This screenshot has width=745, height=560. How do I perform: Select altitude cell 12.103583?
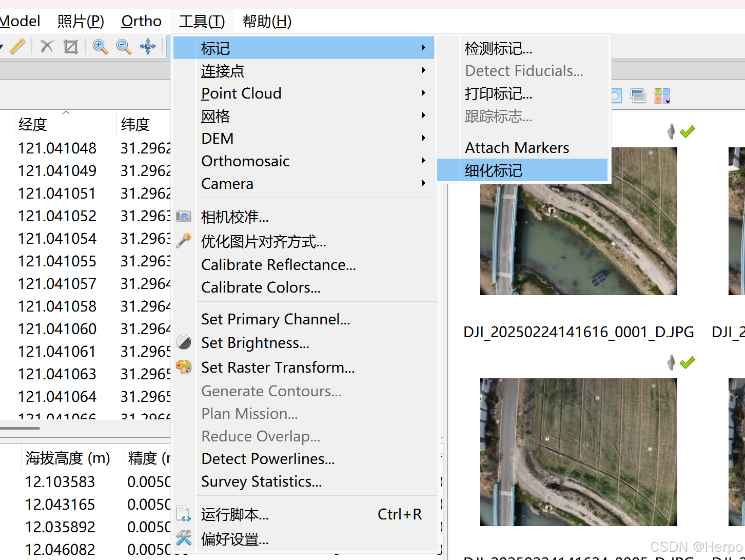click(60, 481)
